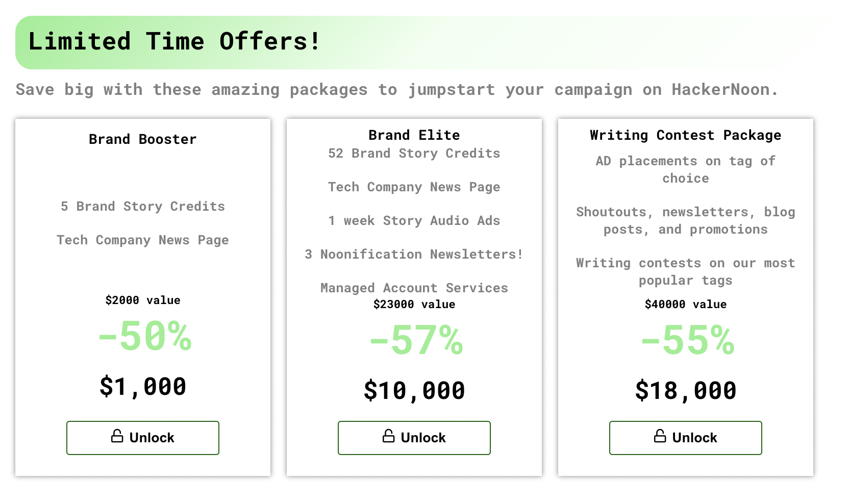Click the -55% discount label
The height and width of the screenshot is (504, 849).
pyautogui.click(x=688, y=341)
